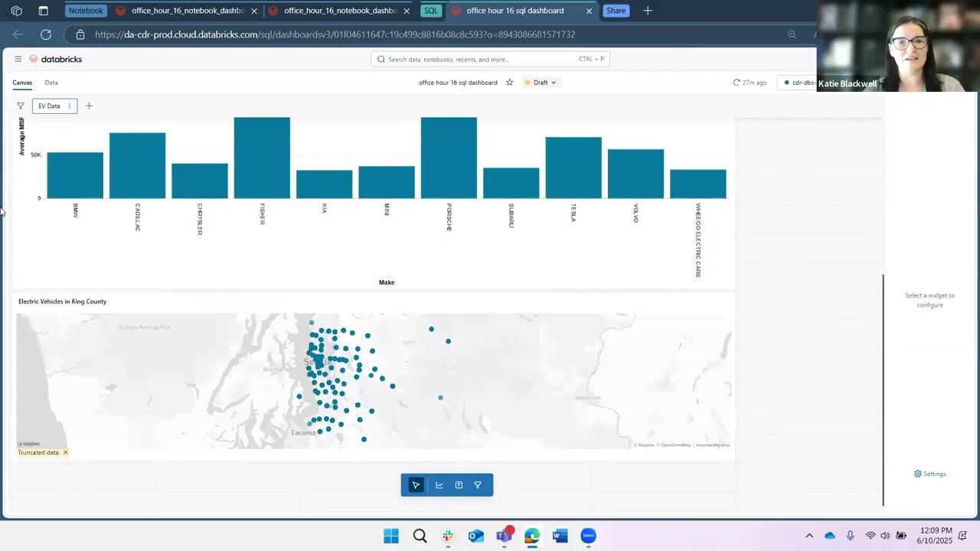Screen dimensions: 980x551
Task: Click the OpenStreetMap attribution link
Action: (674, 445)
